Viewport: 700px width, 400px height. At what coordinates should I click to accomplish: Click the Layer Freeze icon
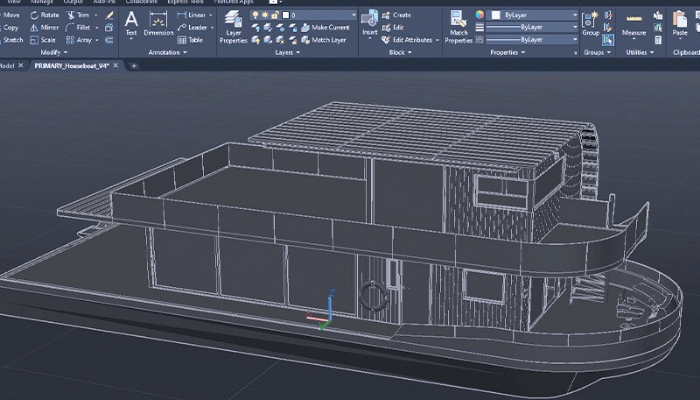coord(280,28)
